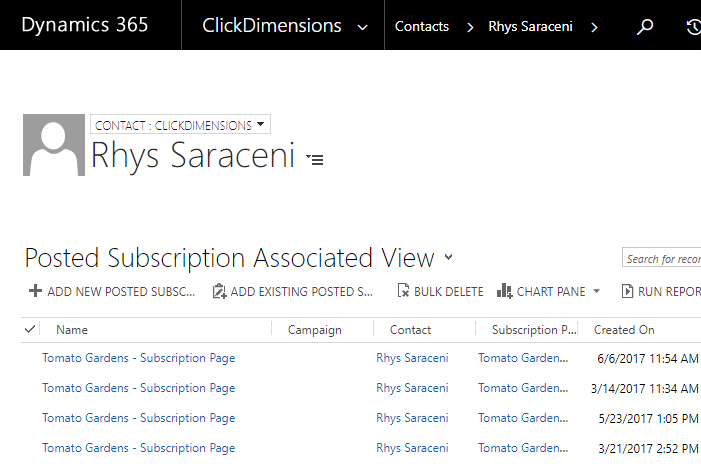701x464 pixels.
Task: Click the 6/6/2017 11:54 AM date cell
Action: (648, 359)
